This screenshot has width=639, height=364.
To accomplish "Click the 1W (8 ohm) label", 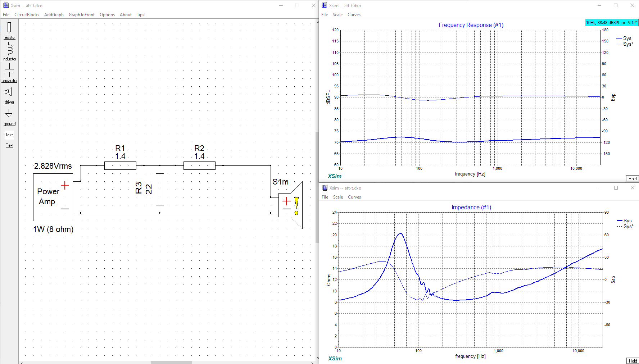I will click(53, 229).
